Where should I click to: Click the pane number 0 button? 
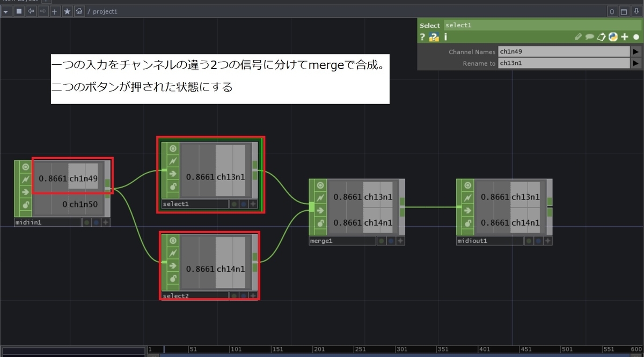point(612,11)
